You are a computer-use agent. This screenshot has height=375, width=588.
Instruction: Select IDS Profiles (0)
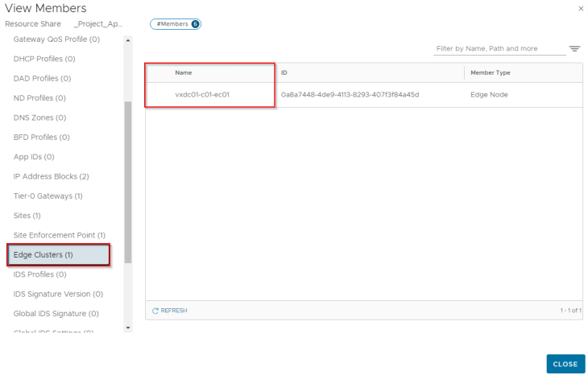point(39,274)
